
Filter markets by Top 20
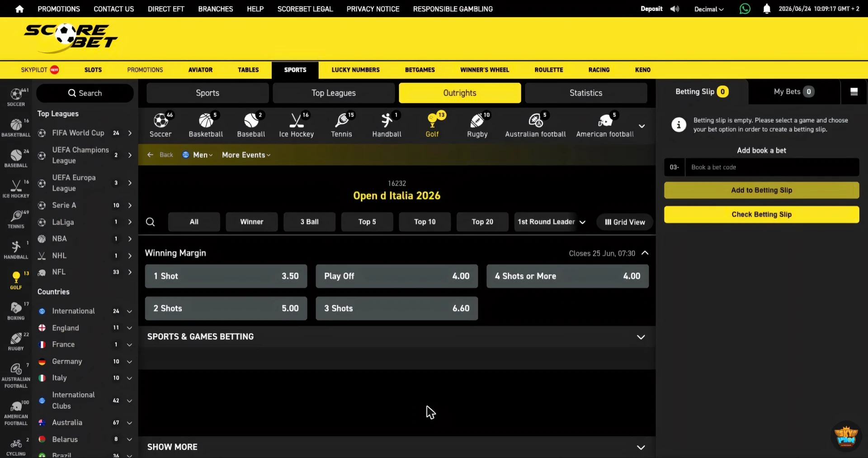tap(482, 222)
